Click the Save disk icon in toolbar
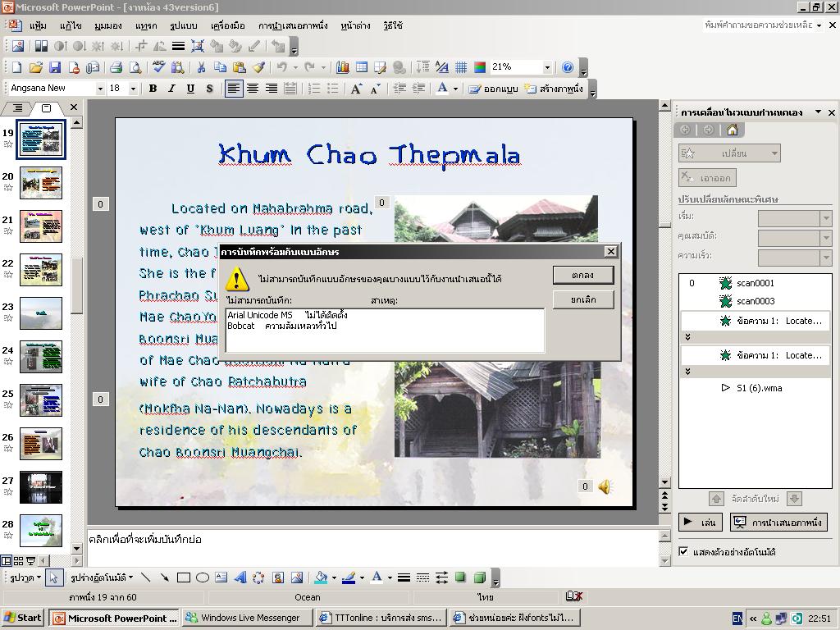Viewport: 840px width, 630px height. coord(55,67)
